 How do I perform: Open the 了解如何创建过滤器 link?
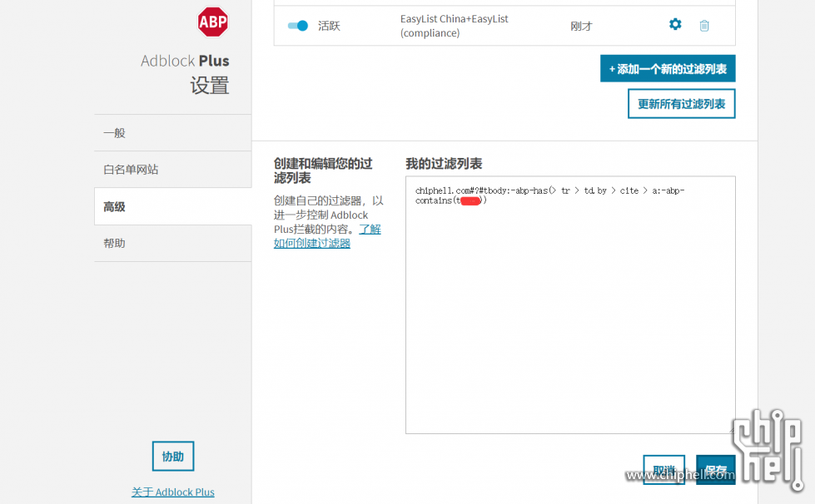tap(327, 236)
